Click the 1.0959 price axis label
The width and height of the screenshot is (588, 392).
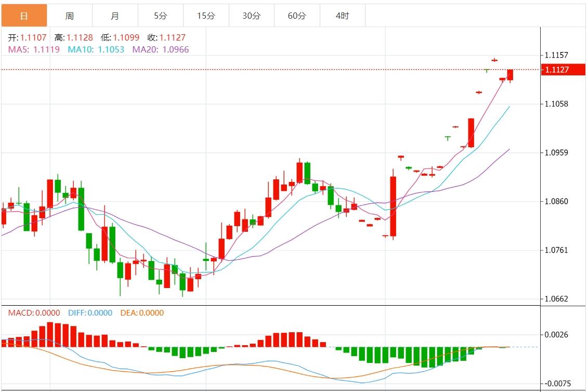click(556, 153)
